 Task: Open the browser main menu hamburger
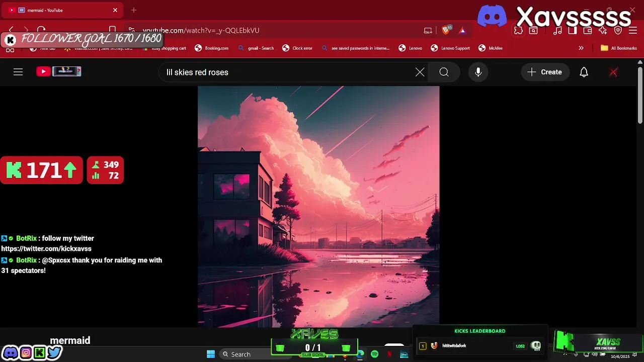pos(633,31)
